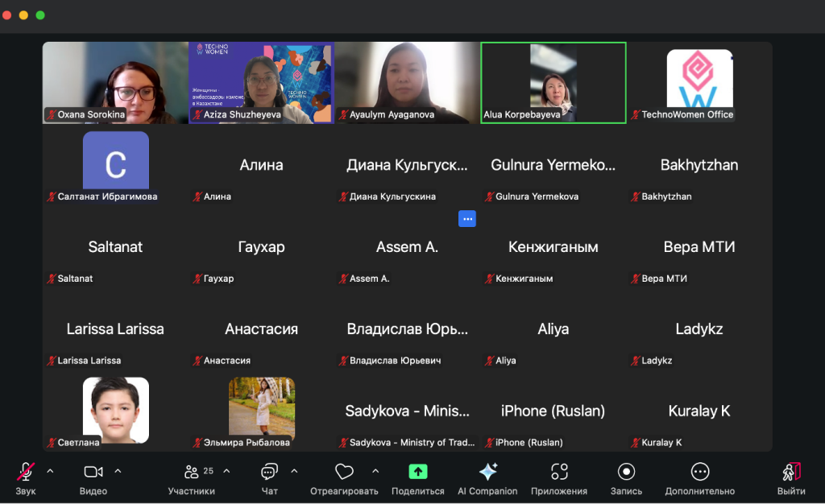Open the Apps icon

(559, 472)
